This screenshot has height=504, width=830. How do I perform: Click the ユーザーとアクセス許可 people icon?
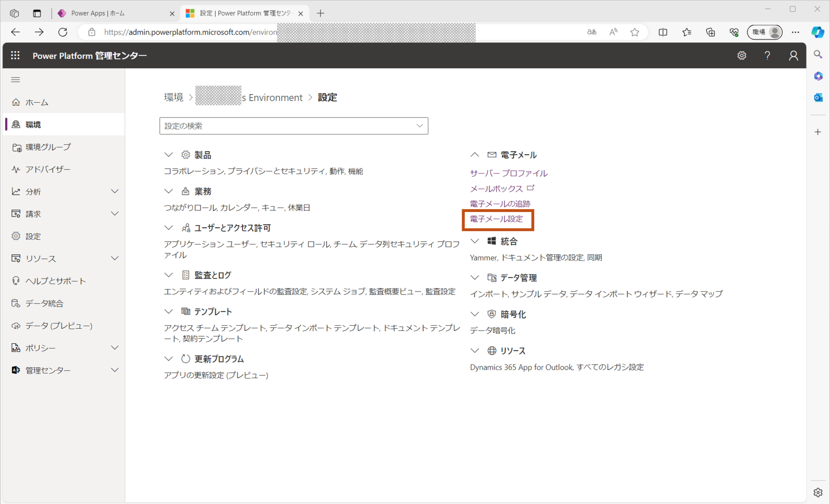186,228
